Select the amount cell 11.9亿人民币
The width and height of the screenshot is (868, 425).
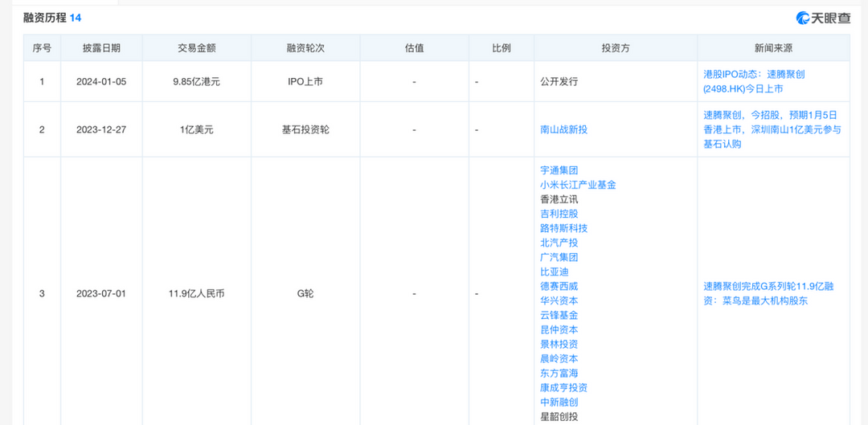[197, 294]
